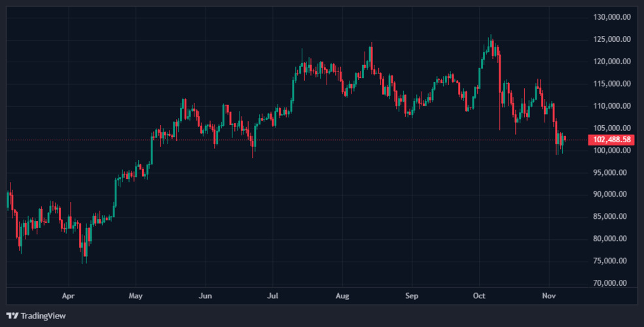Click the 110,000.00 price scale label
This screenshot has width=644, height=327.
click(x=612, y=106)
